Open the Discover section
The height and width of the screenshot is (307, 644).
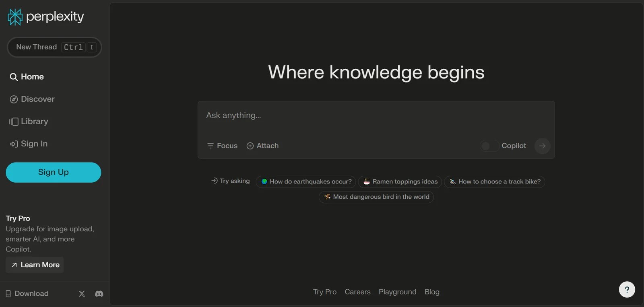tap(32, 99)
